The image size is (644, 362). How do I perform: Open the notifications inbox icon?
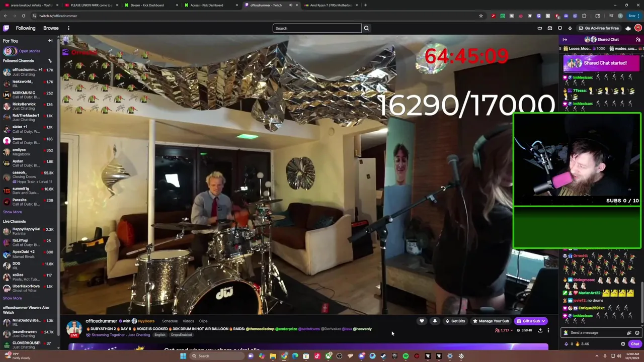pyautogui.click(x=550, y=28)
